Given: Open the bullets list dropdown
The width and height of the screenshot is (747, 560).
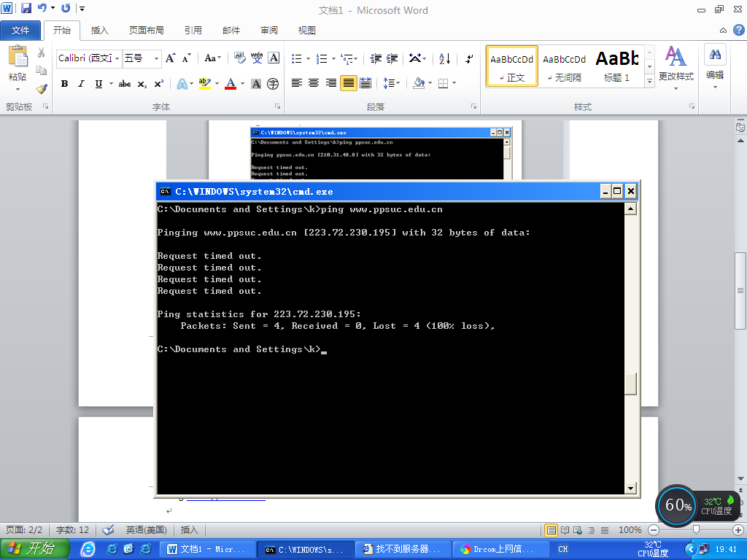Looking at the screenshot, I should coord(308,58).
